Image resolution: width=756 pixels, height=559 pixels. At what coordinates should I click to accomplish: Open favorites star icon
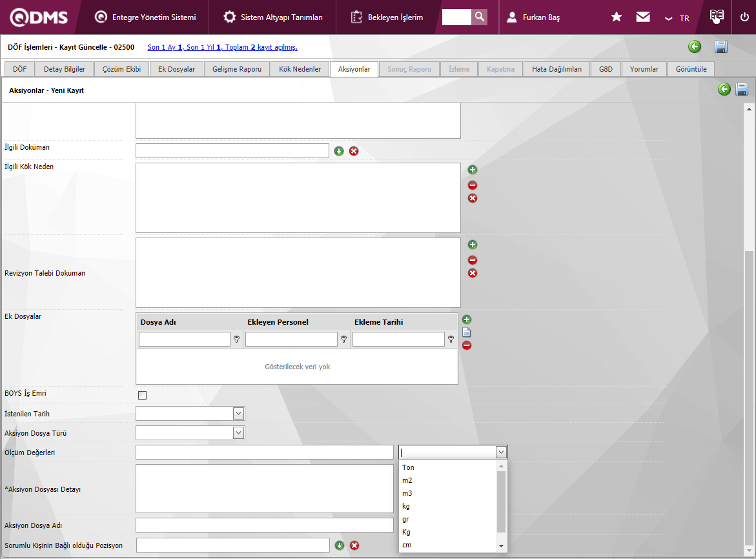click(616, 17)
